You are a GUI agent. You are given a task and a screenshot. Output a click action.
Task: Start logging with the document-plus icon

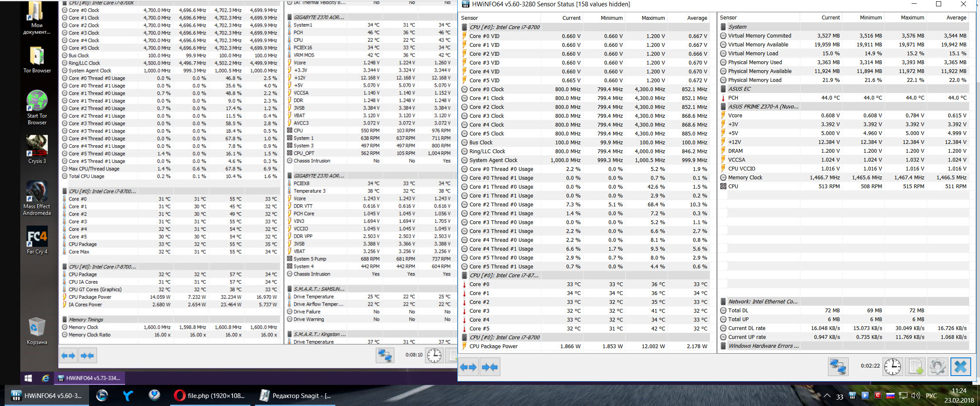(x=915, y=366)
